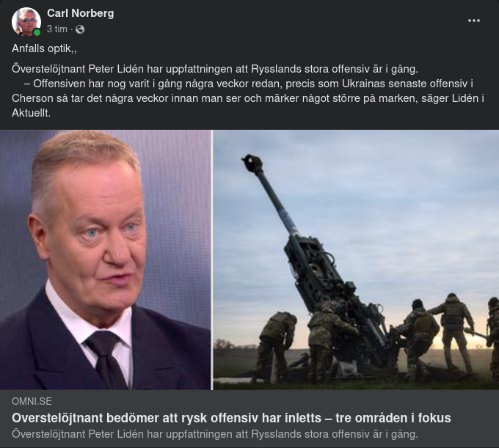Screen dimensions: 499x448
Task: Open the post's '3 tim' timestamp link
Action: click(57, 29)
